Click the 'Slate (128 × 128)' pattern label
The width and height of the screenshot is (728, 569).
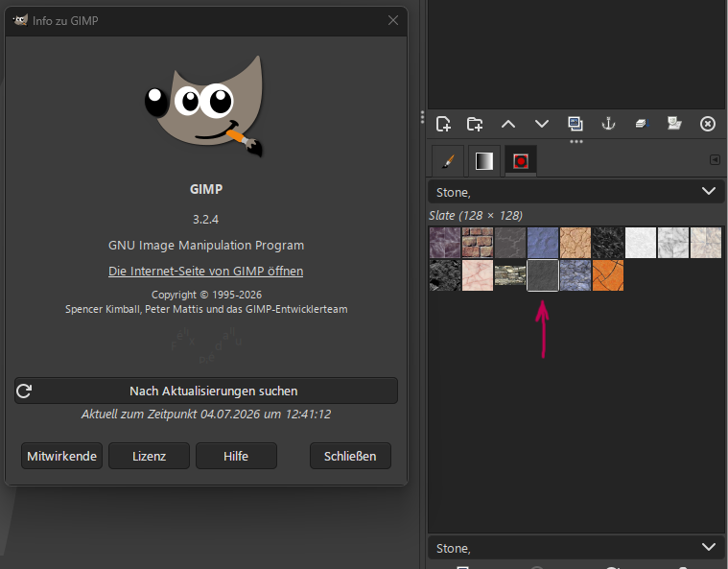coord(476,216)
